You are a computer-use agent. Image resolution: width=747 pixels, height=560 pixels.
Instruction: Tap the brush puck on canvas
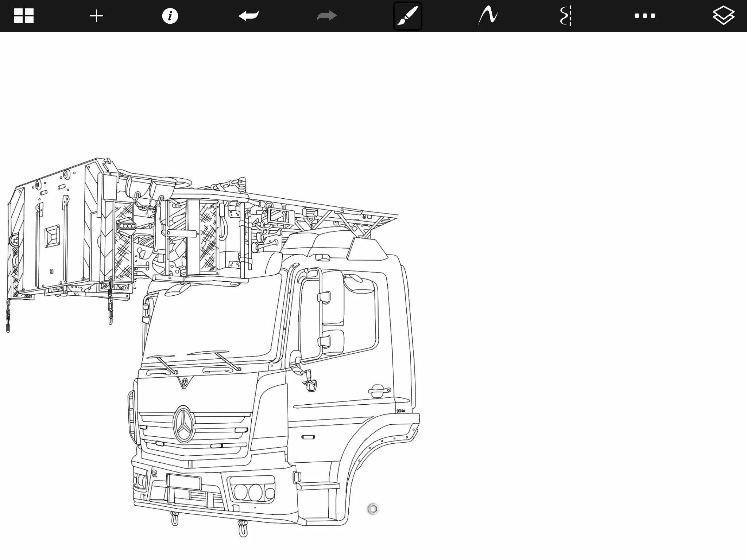(373, 509)
